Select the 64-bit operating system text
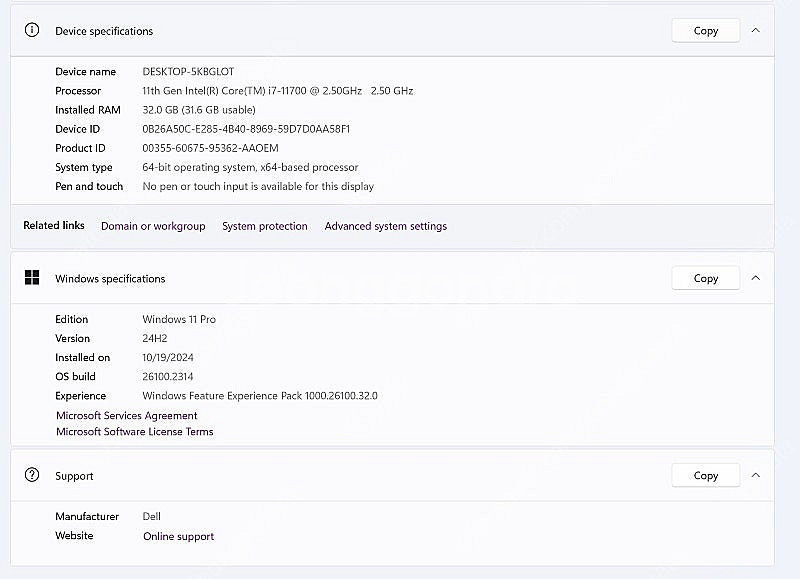This screenshot has width=800, height=579. click(250, 167)
